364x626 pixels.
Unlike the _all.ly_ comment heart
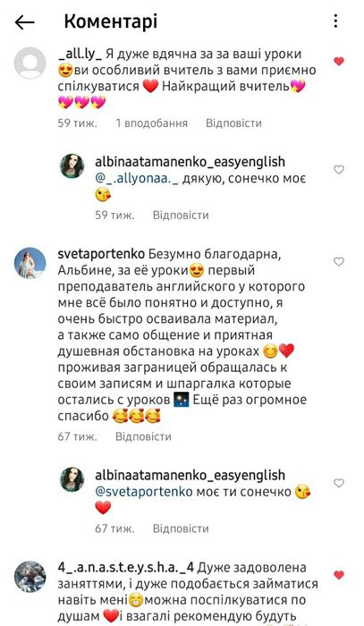pos(339,61)
